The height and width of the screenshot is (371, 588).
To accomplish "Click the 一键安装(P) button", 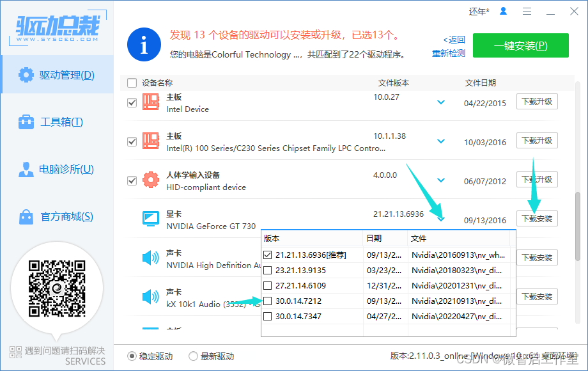I will (x=520, y=45).
